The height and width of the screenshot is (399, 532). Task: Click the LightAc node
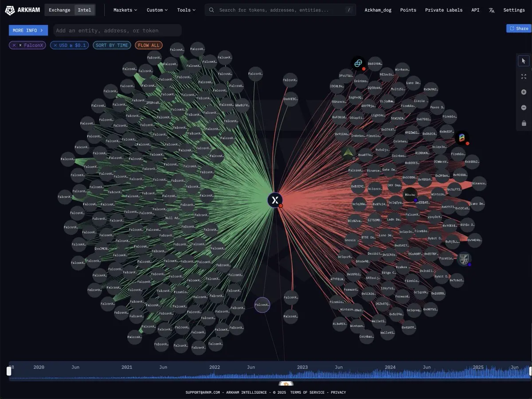(x=378, y=115)
